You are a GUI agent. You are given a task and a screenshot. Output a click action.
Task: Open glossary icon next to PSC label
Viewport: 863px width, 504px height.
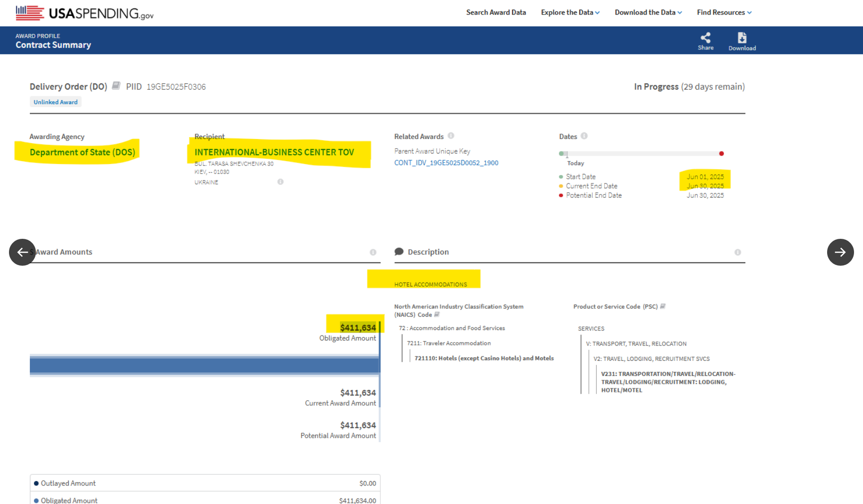point(663,306)
